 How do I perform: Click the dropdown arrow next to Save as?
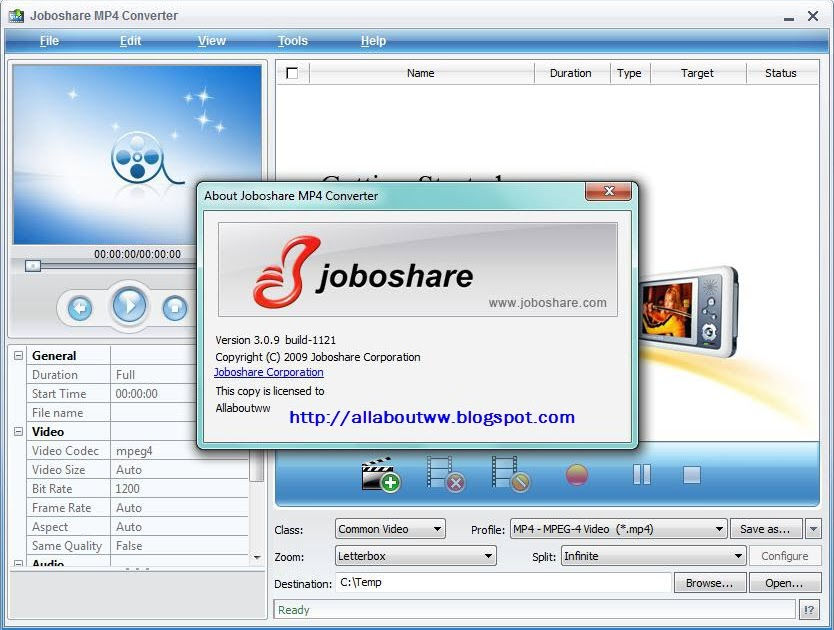click(813, 529)
